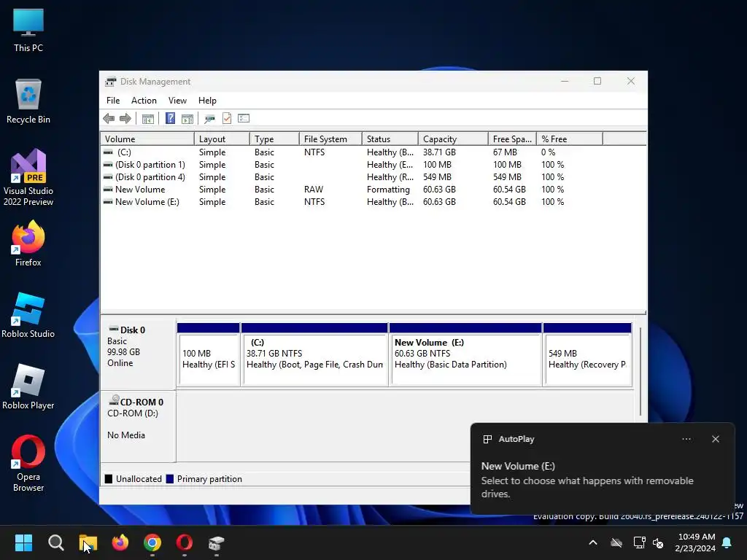Image resolution: width=747 pixels, height=560 pixels.
Task: Sort by the Type column header
Action: [274, 139]
